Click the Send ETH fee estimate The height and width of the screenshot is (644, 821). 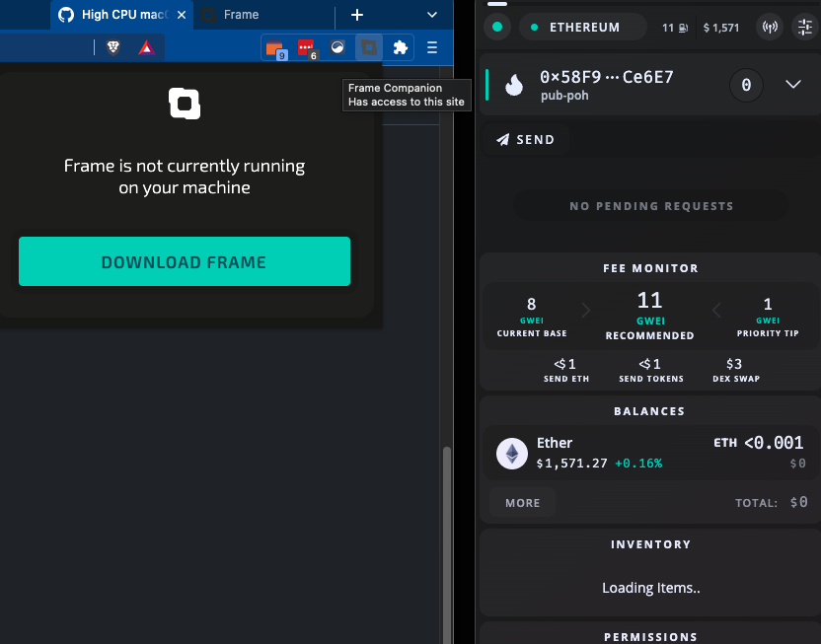click(x=566, y=370)
